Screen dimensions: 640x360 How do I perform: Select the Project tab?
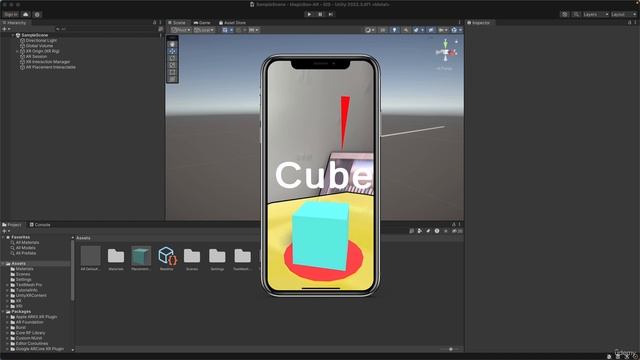(x=12, y=225)
